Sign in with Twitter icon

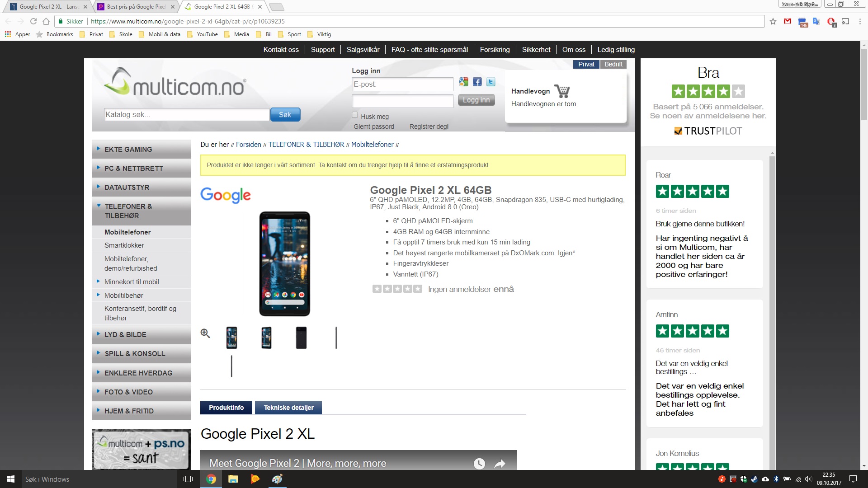point(491,82)
